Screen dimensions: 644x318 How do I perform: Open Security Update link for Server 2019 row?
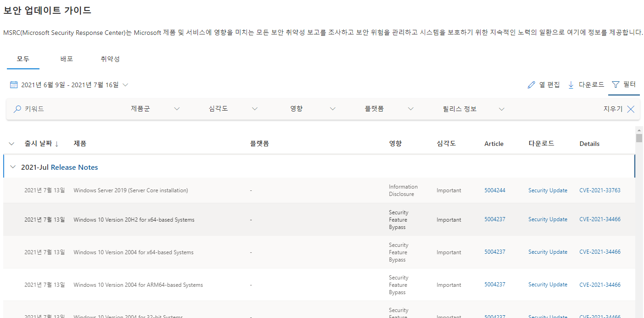coord(548,190)
